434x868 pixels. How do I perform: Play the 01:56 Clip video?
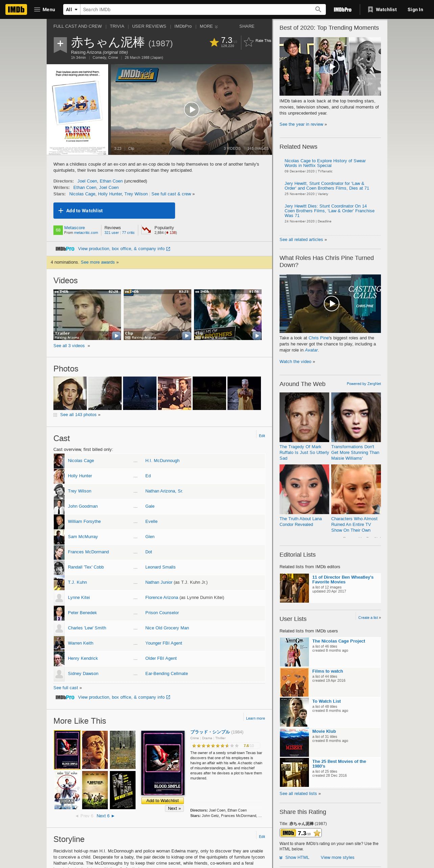(228, 315)
